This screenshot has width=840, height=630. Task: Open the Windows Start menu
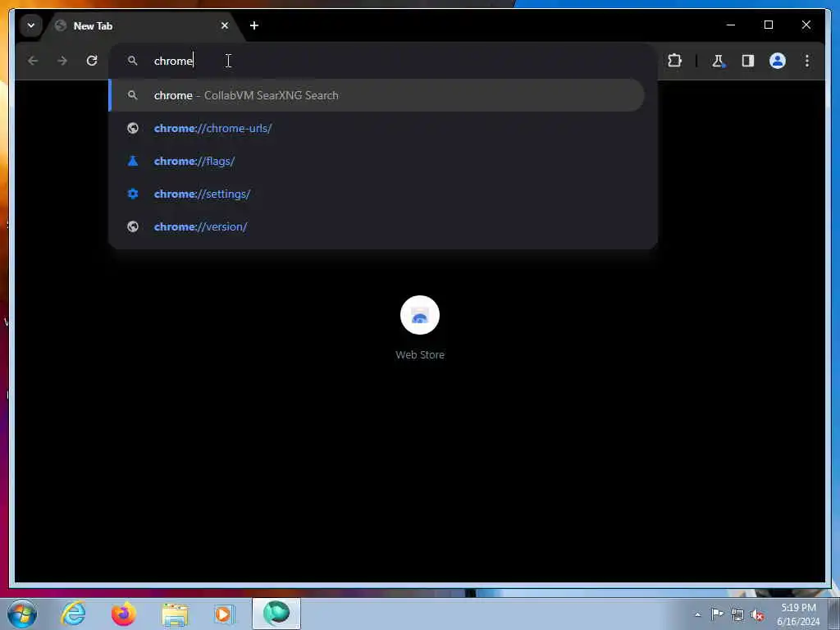coord(22,614)
